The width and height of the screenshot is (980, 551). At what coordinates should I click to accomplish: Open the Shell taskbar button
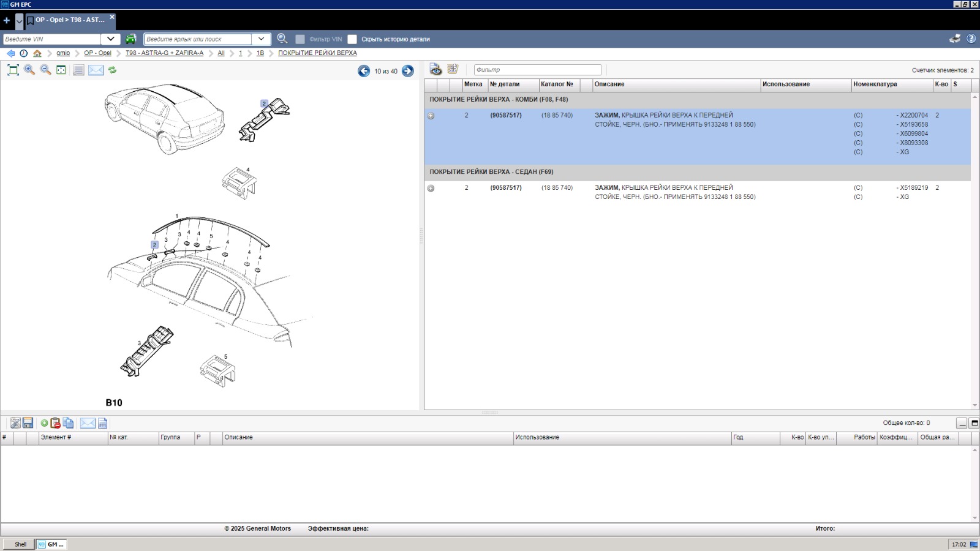coord(18,544)
